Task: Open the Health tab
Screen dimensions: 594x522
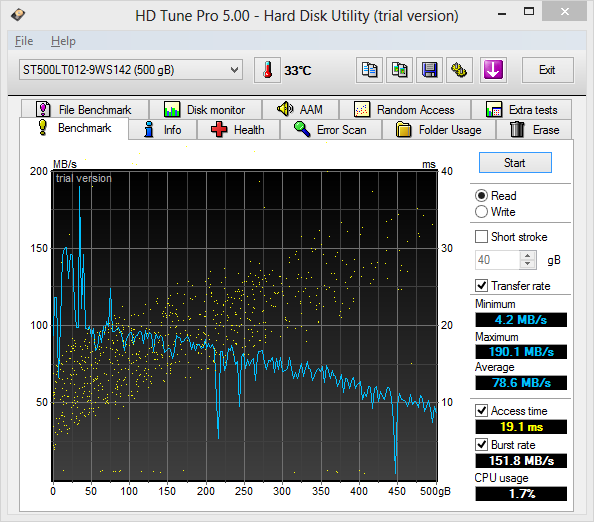Action: (238, 130)
